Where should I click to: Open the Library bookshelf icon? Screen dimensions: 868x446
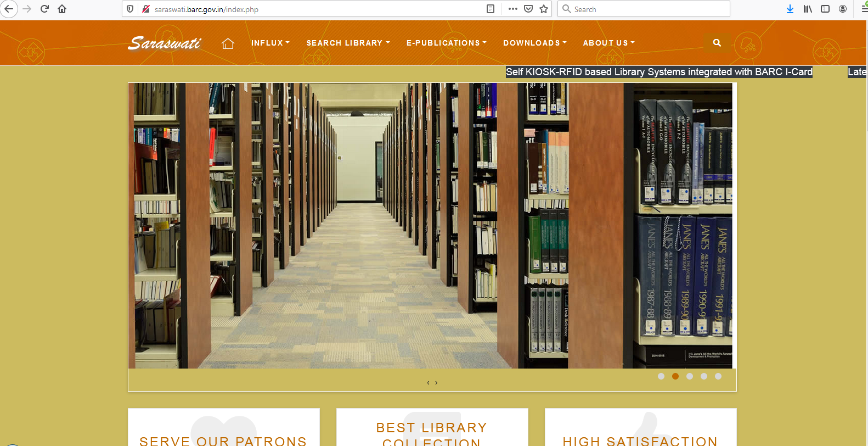pos(808,9)
